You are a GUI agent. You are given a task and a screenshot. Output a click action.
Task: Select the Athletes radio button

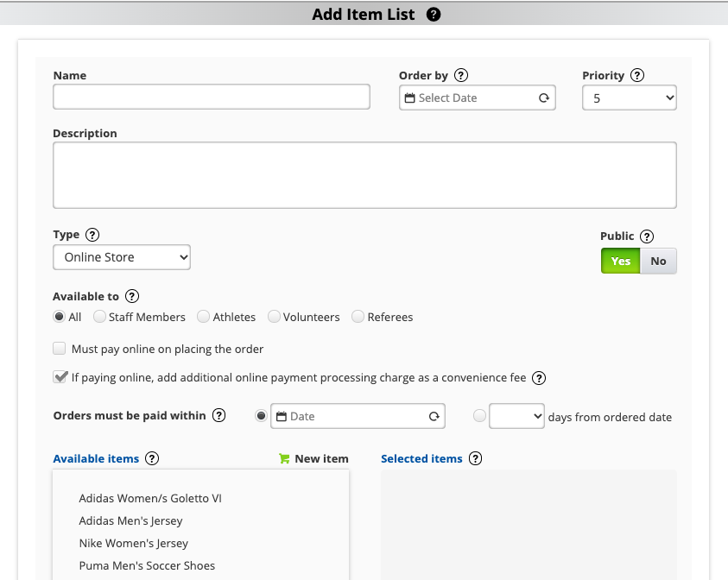[x=203, y=317]
